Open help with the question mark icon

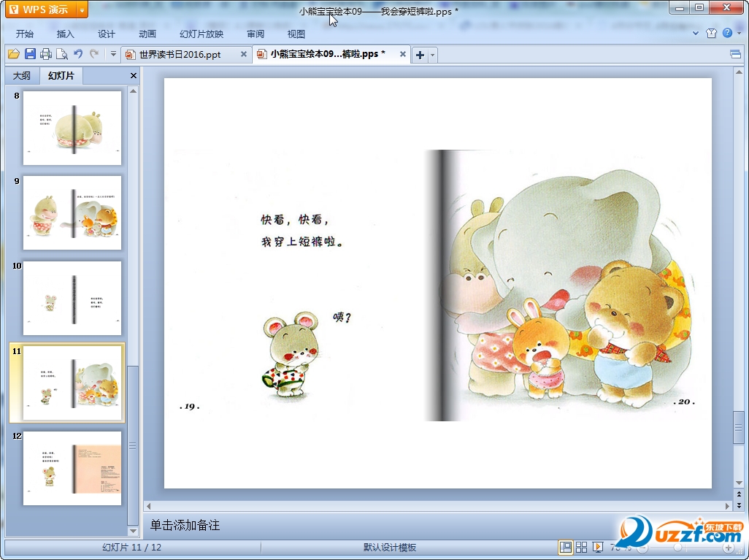728,33
